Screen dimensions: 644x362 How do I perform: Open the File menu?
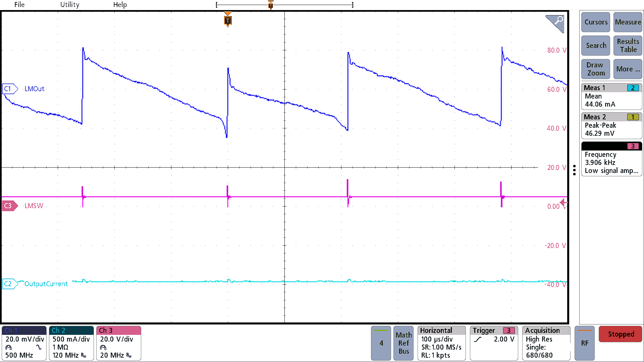point(19,5)
